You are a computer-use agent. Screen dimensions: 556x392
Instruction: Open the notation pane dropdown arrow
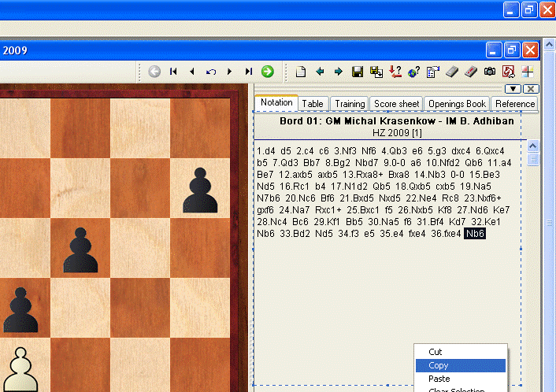514,89
